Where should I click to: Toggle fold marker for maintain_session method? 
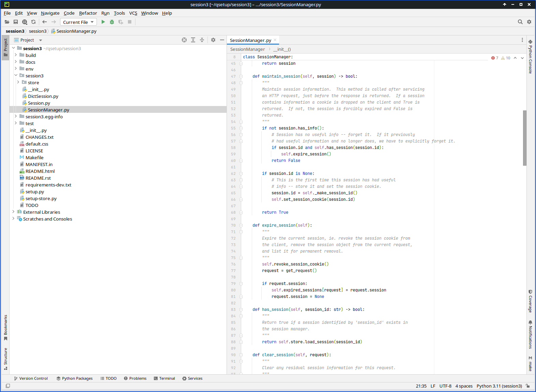241,76
